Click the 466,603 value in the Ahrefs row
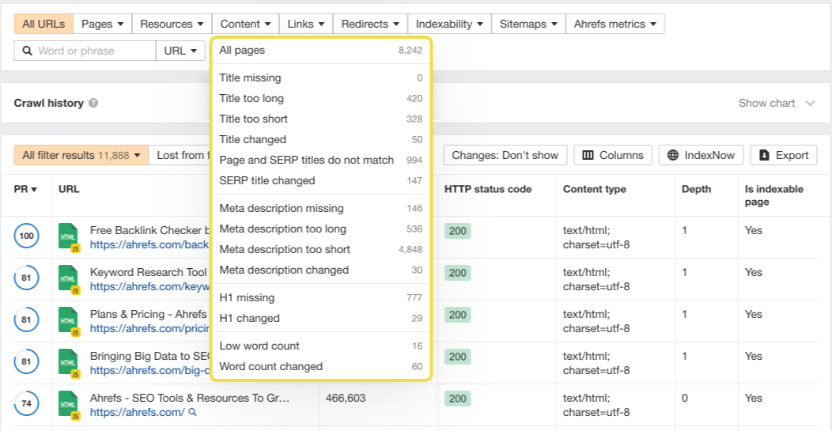 345,398
